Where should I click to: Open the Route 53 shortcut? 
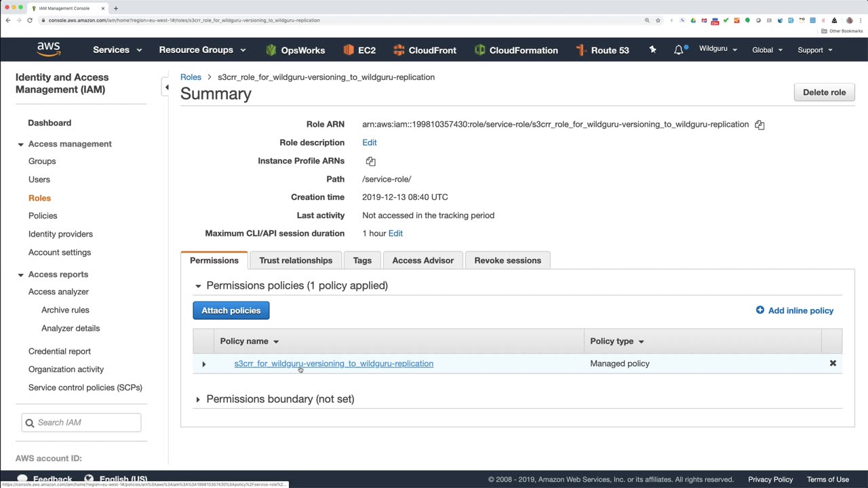tap(602, 50)
